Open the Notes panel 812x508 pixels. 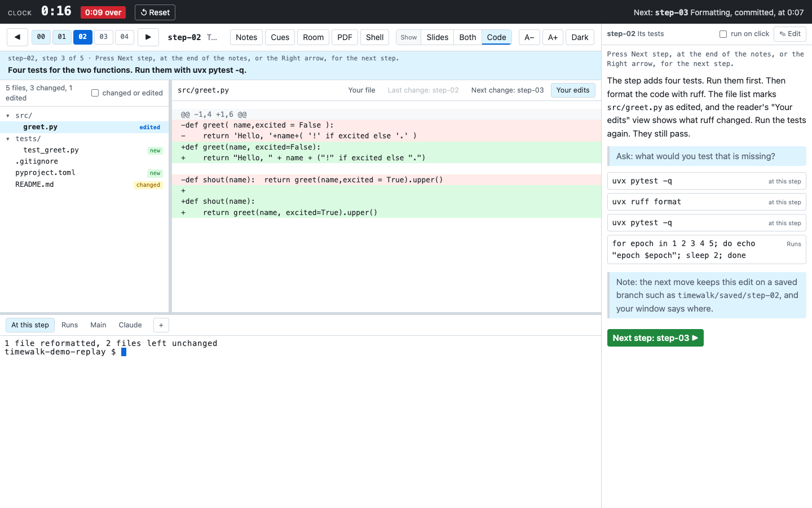pos(246,37)
